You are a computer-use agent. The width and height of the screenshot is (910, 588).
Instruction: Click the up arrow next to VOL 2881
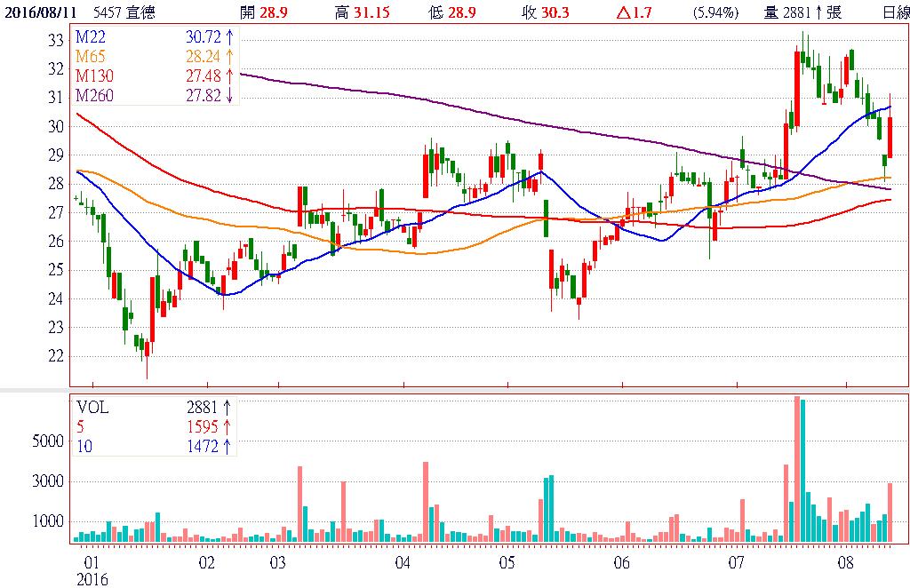coord(227,407)
